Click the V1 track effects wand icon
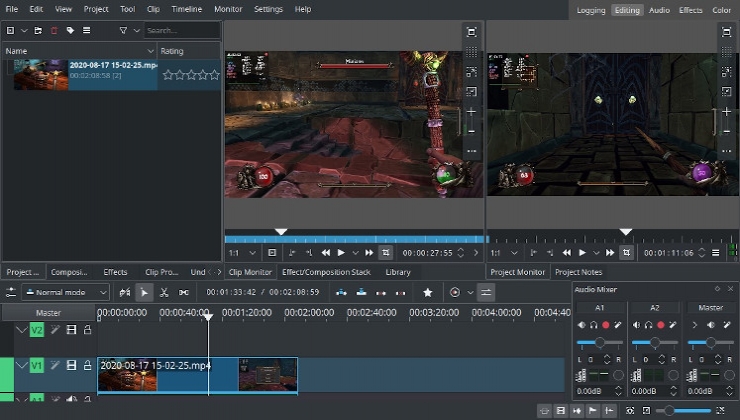740x420 pixels. (x=55, y=365)
